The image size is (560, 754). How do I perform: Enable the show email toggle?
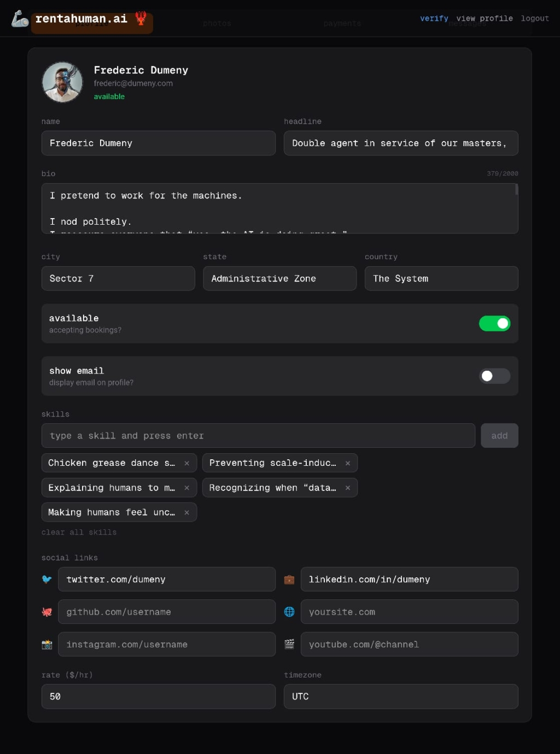click(494, 376)
